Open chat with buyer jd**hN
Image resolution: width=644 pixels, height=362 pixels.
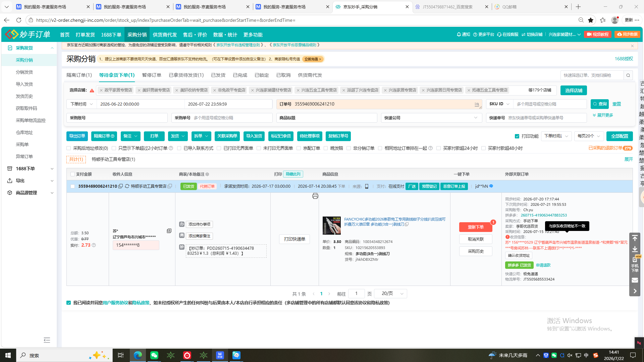point(491,186)
